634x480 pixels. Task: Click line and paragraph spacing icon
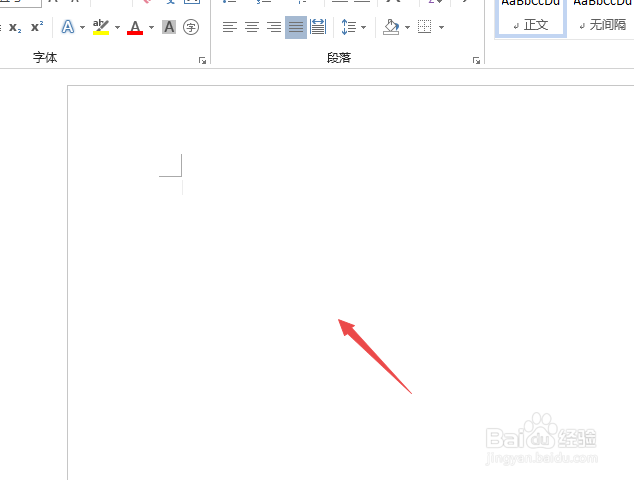tap(349, 27)
